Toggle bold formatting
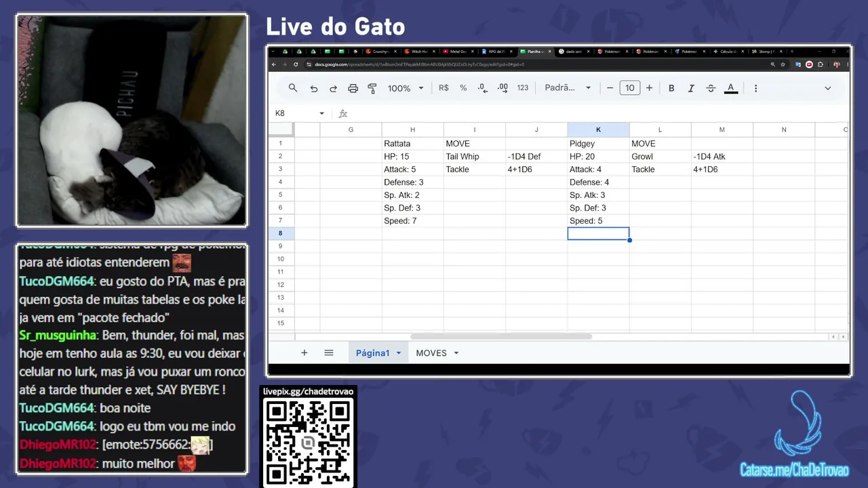The image size is (868, 488). pyautogui.click(x=671, y=88)
